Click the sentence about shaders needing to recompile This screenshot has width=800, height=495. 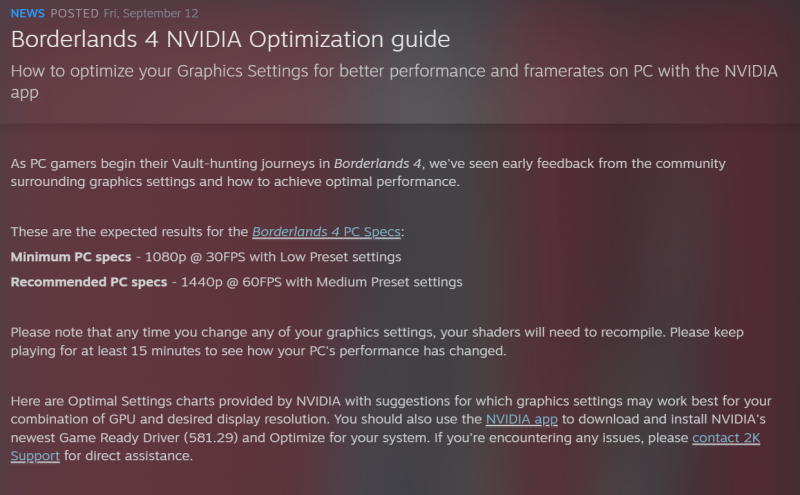pos(338,332)
